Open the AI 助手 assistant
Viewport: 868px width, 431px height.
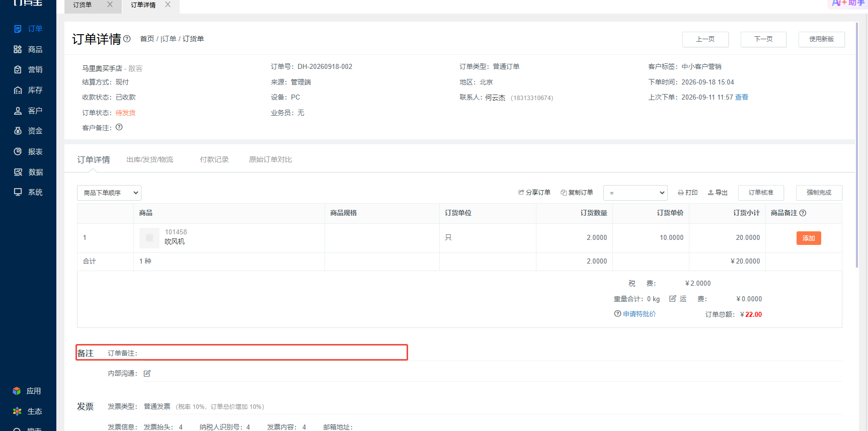tap(848, 3)
